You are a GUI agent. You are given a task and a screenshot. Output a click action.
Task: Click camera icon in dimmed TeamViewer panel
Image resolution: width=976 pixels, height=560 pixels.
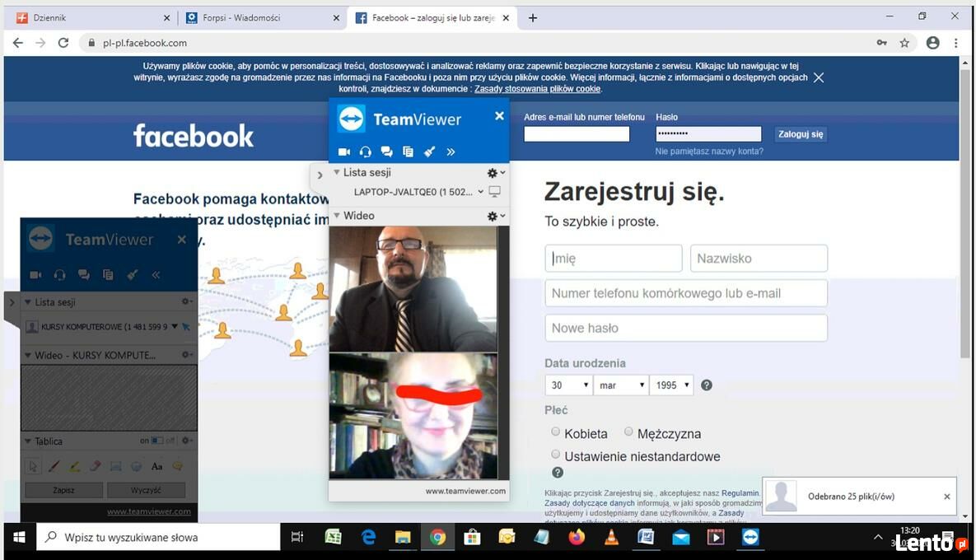[x=35, y=274]
